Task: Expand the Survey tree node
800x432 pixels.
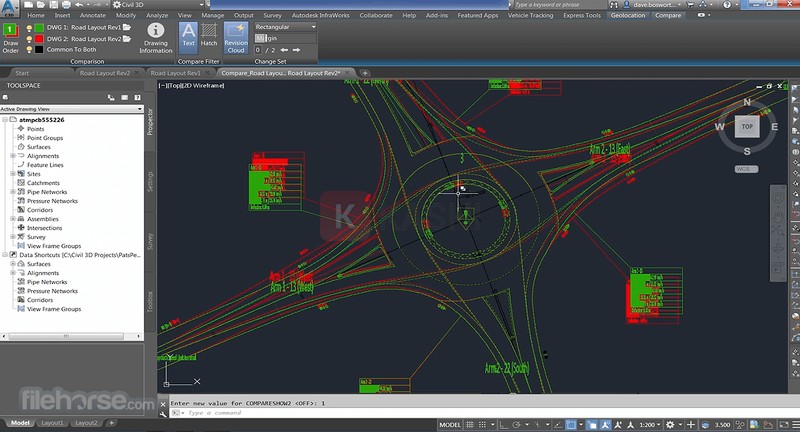Action: pos(13,237)
